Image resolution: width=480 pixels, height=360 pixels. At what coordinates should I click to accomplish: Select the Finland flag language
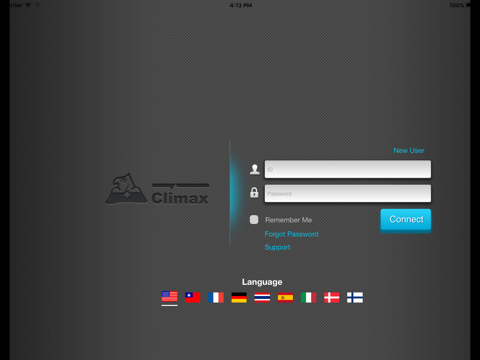pyautogui.click(x=355, y=297)
